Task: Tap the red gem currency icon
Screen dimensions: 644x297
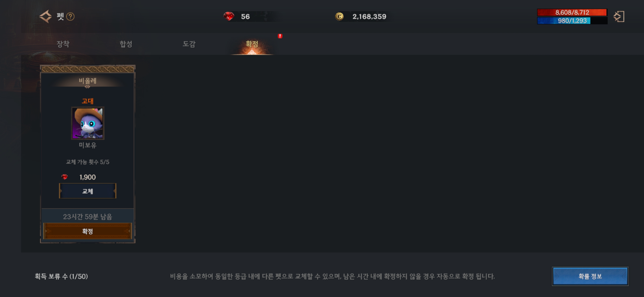Action: tap(228, 16)
